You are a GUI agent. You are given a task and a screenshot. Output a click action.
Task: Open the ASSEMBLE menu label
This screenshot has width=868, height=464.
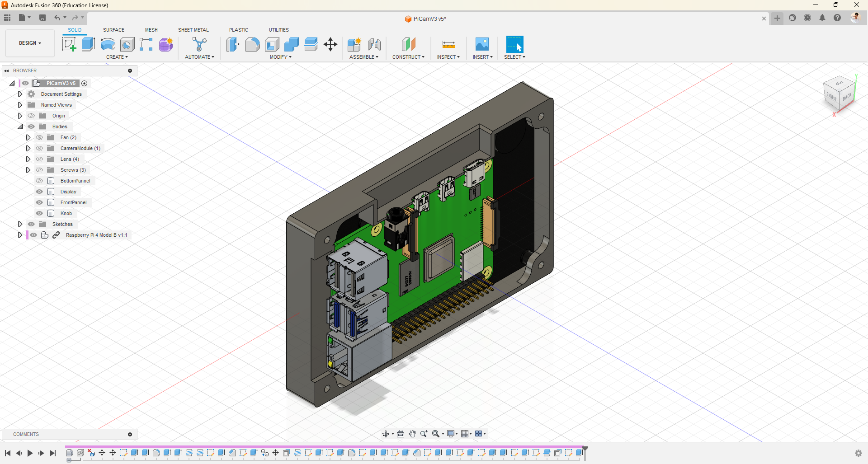[364, 57]
